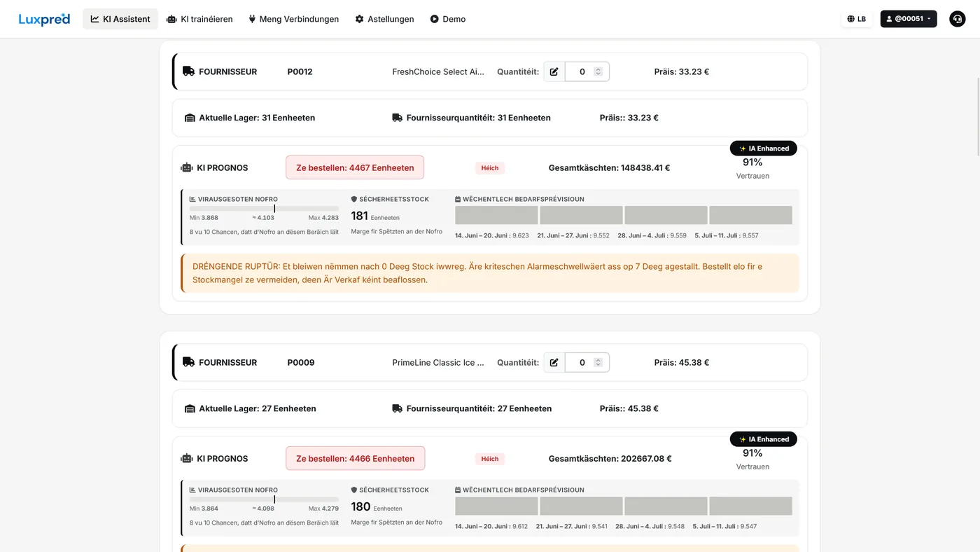Click Gesamtkäschten: 148438.41 €
This screenshot has width=980, height=552.
[x=609, y=168]
